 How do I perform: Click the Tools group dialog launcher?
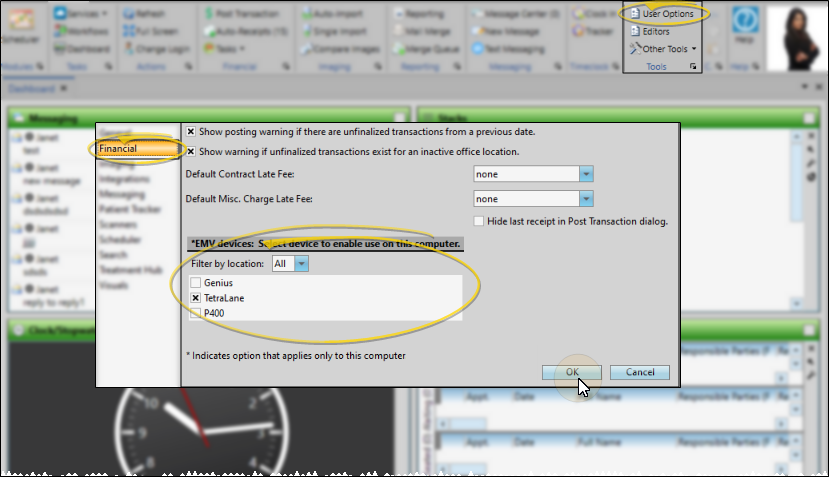point(694,67)
